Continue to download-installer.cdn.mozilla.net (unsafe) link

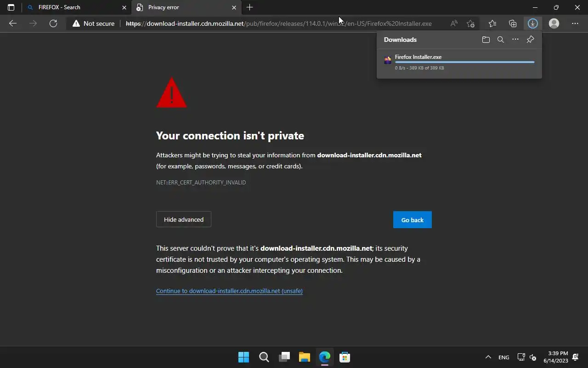tap(229, 291)
